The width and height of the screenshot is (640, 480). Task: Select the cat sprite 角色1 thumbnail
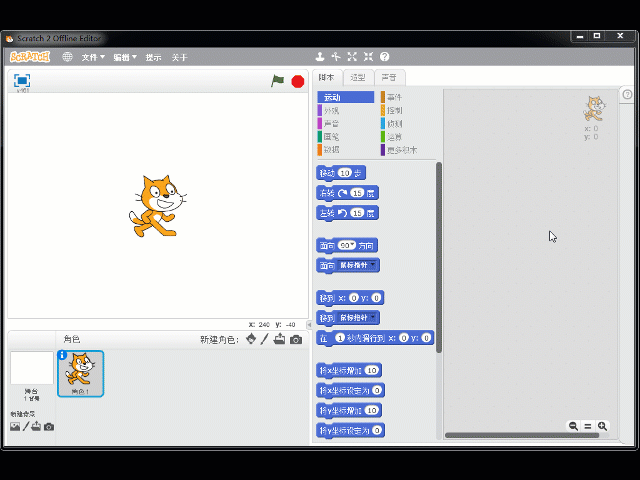(x=81, y=374)
